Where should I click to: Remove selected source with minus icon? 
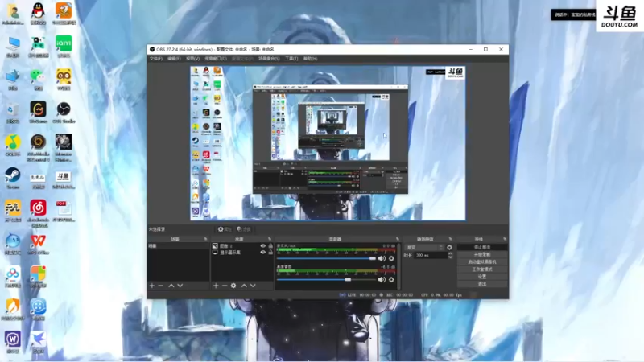(x=225, y=286)
